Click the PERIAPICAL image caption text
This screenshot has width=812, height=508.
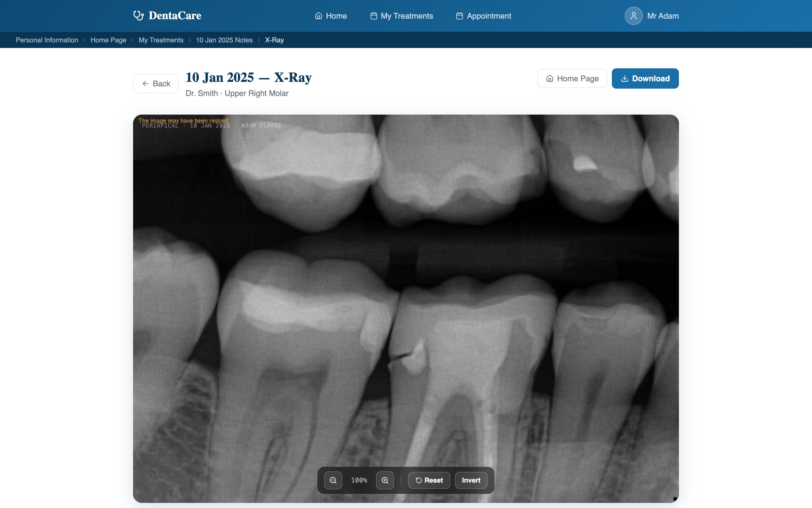[x=212, y=126]
